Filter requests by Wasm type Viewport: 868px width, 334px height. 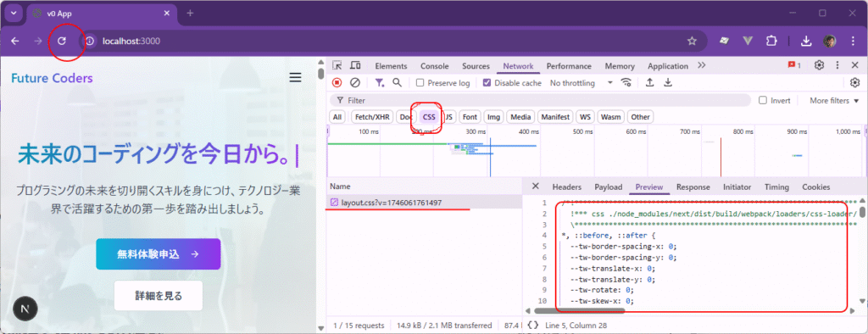coord(610,117)
